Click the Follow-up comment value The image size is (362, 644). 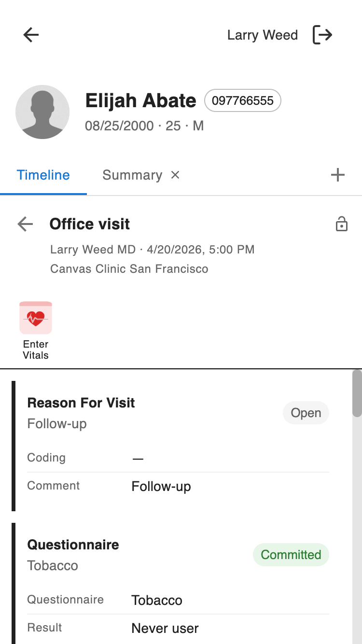tap(161, 486)
